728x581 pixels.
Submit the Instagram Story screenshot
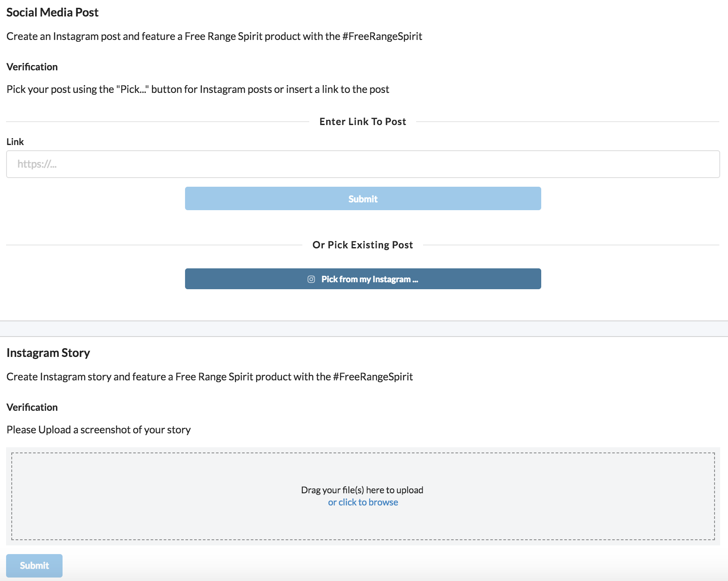(x=34, y=565)
